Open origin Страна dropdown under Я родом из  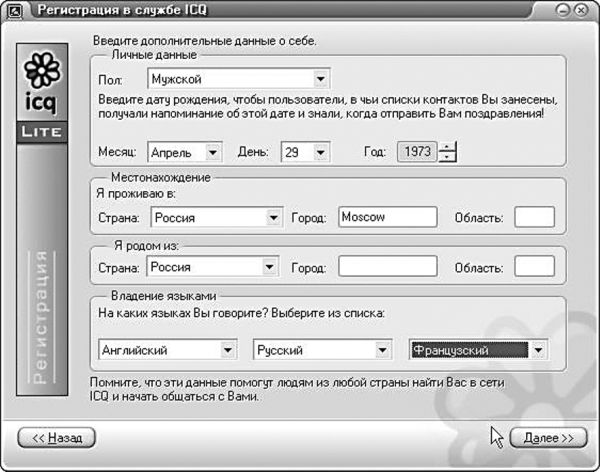[213, 266]
